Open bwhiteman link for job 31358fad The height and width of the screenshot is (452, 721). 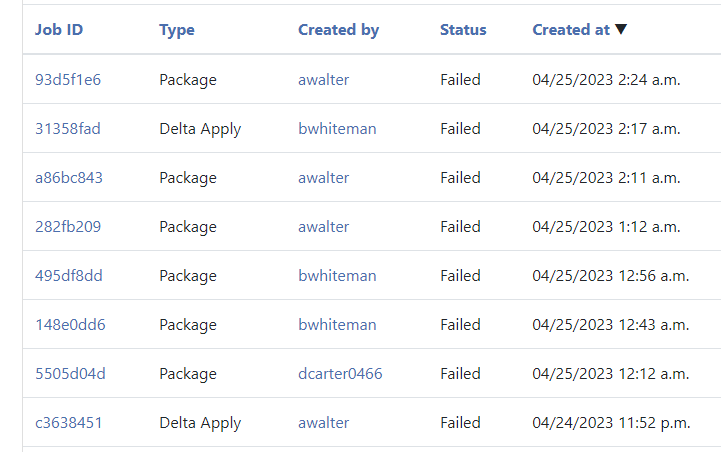337,129
